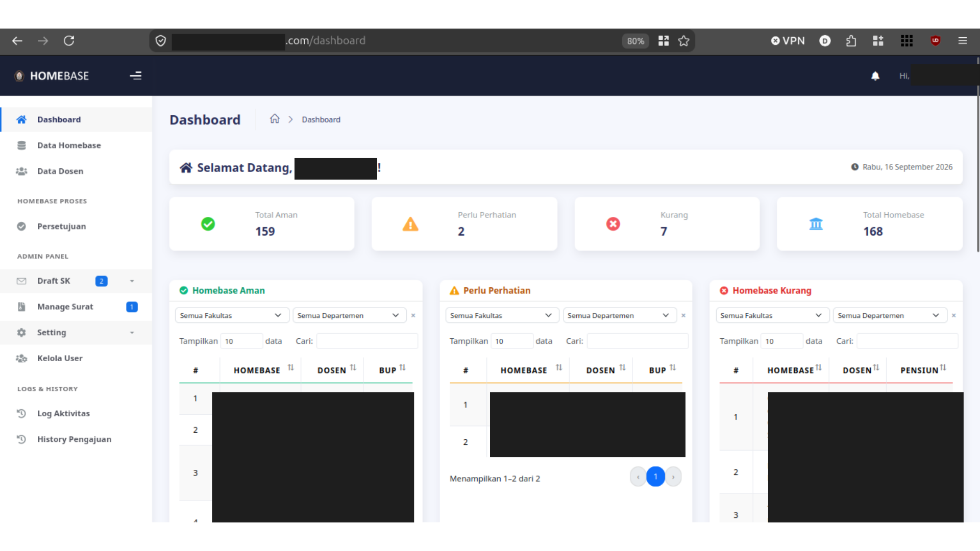This screenshot has width=980, height=551.
Task: Select page 1 in Perlu Perhatian pagination
Action: [x=655, y=477]
